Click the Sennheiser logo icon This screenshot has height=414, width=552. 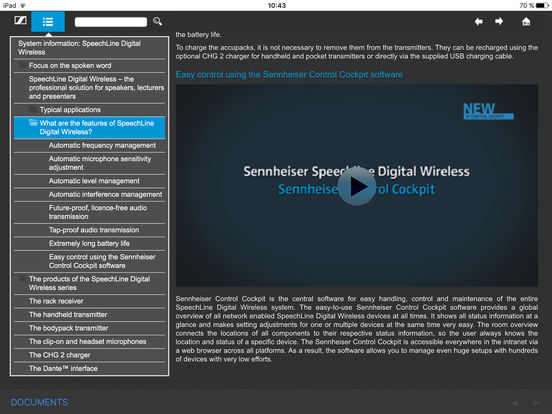pyautogui.click(x=20, y=20)
